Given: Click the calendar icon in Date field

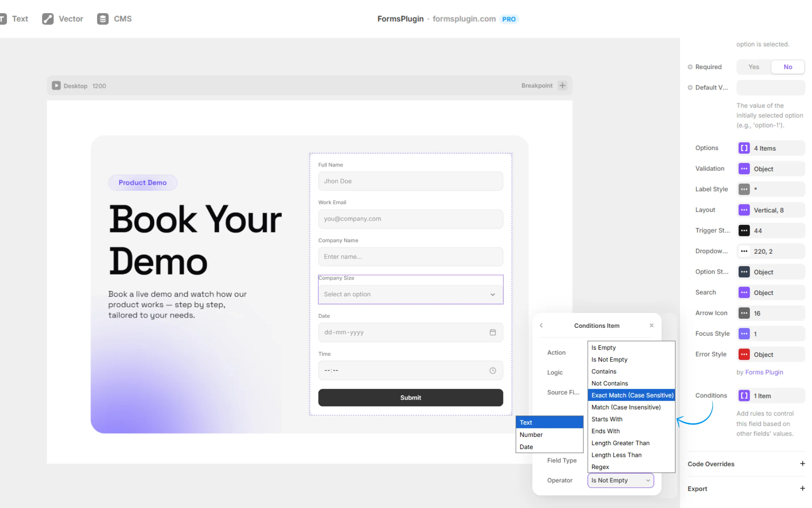Looking at the screenshot, I should click(493, 332).
